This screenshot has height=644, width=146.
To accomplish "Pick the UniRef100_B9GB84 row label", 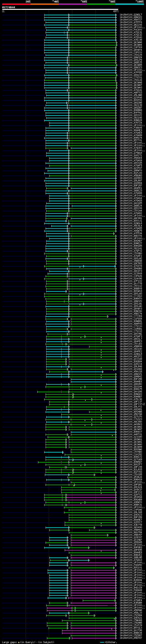I will (x=131, y=361).
